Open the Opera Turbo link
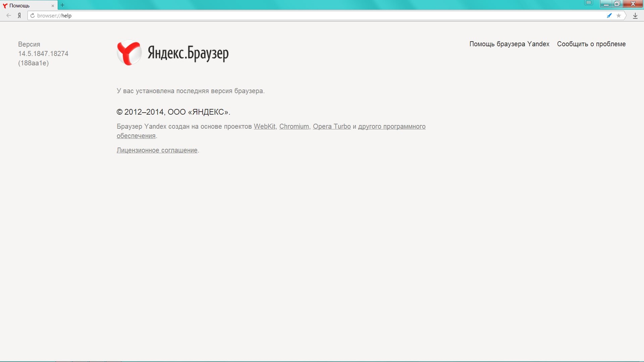This screenshot has width=644, height=362. [332, 126]
